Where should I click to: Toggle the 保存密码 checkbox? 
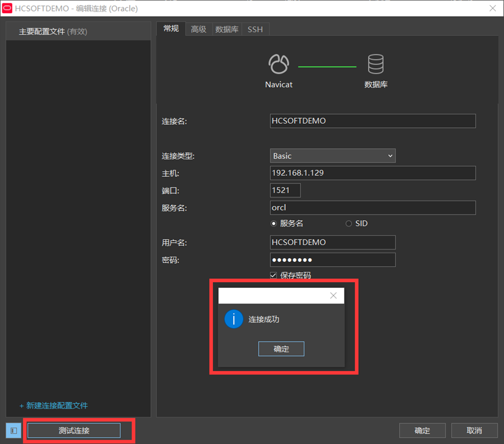(x=273, y=275)
